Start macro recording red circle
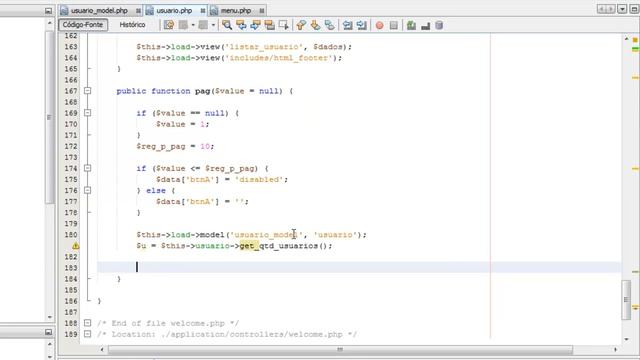 click(x=380, y=26)
